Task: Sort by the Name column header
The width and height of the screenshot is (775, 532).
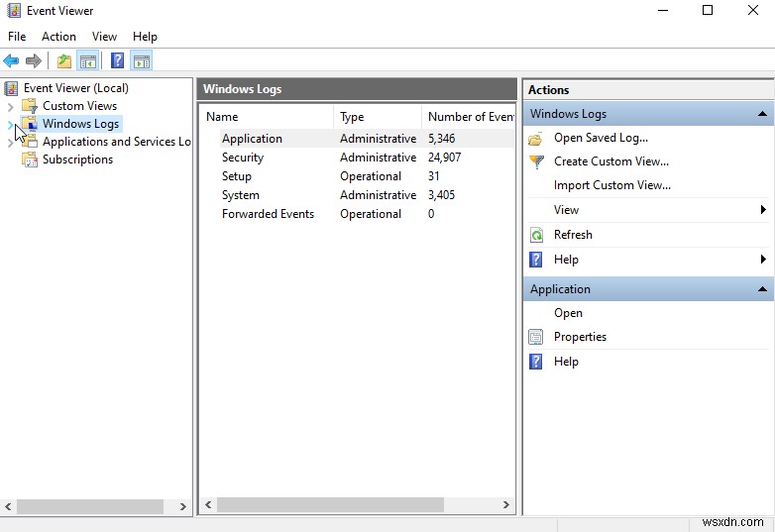Action: [268, 117]
